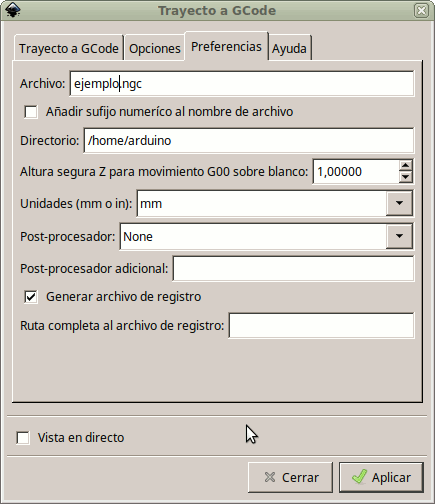Viewport: 435px width, 504px height.
Task: Expand the Post-procesador dropdown arrow
Action: 399,236
